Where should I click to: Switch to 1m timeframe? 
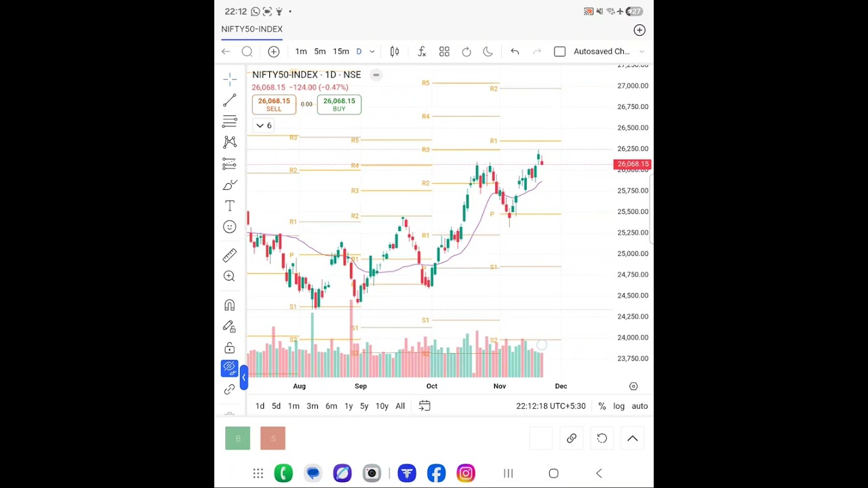(x=301, y=52)
